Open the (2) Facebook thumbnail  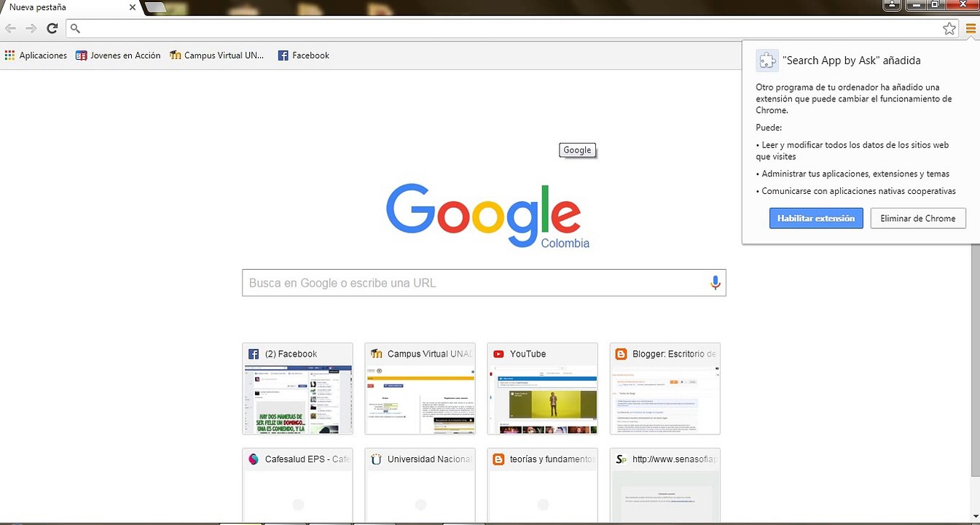297,389
